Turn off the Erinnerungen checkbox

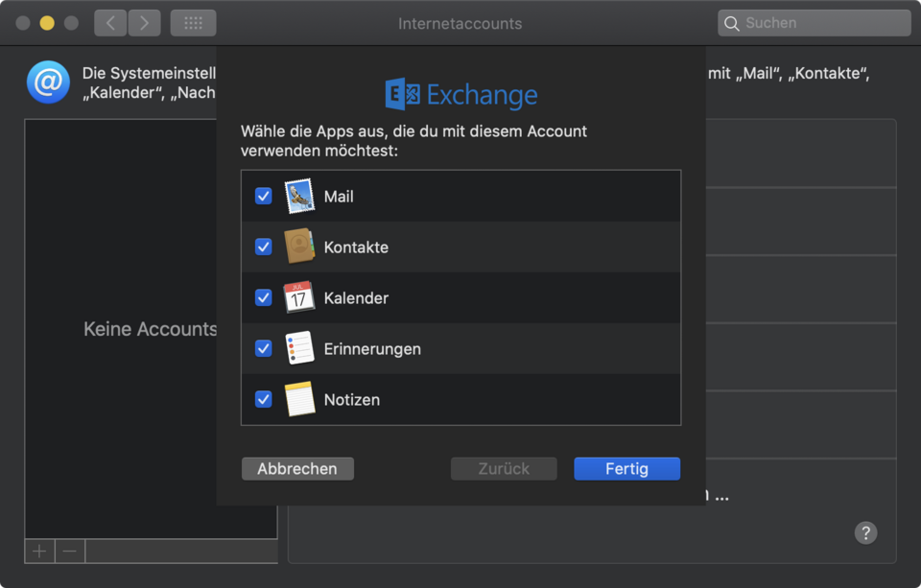pyautogui.click(x=263, y=349)
